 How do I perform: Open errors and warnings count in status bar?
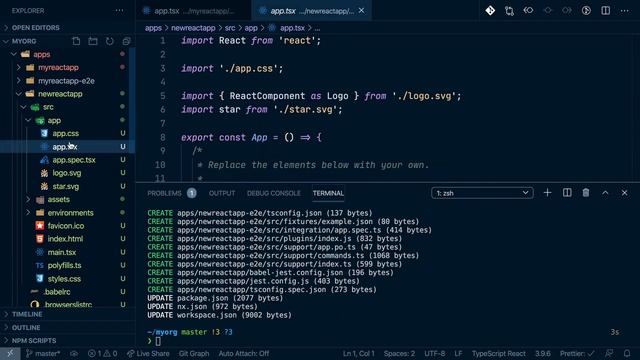[102, 353]
